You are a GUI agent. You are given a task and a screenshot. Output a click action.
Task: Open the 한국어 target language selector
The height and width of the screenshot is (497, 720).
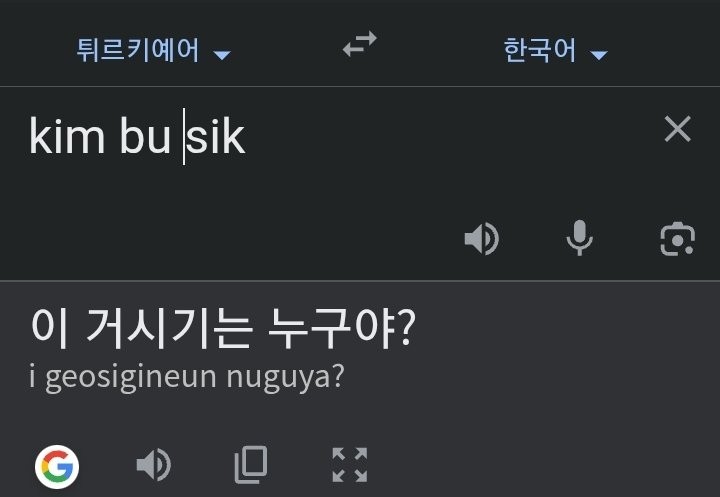pos(540,51)
